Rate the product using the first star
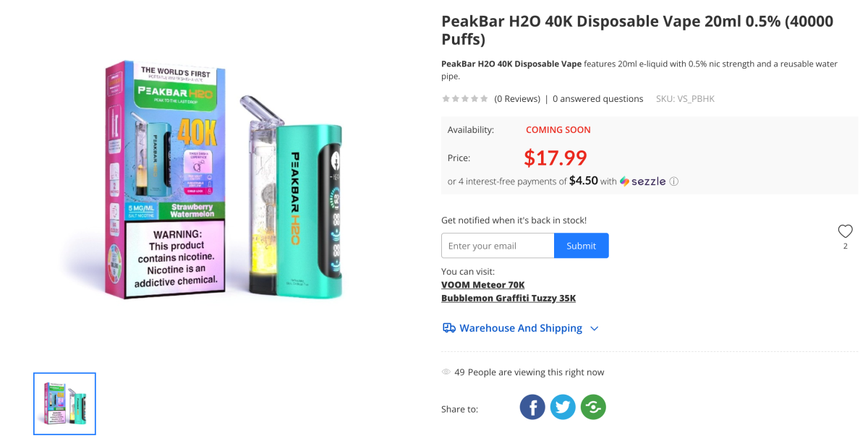The width and height of the screenshot is (868, 438). click(446, 98)
